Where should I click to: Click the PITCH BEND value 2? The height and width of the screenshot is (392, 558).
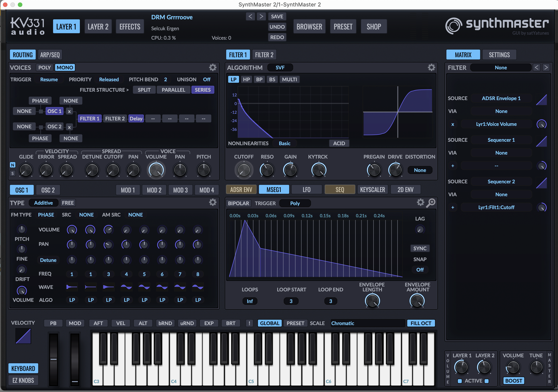[x=165, y=79]
